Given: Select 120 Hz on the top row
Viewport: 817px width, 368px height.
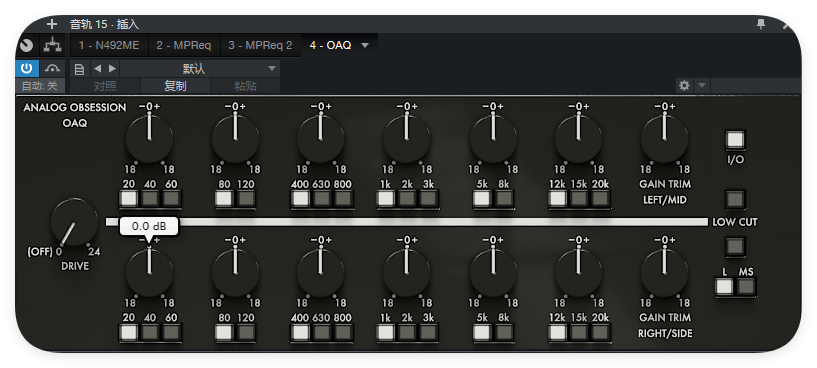Looking at the screenshot, I should point(245,199).
